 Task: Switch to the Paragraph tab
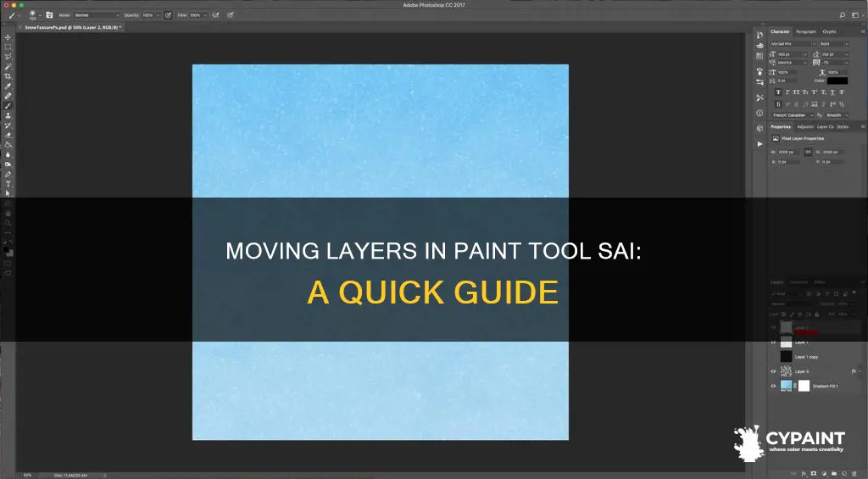pos(806,31)
